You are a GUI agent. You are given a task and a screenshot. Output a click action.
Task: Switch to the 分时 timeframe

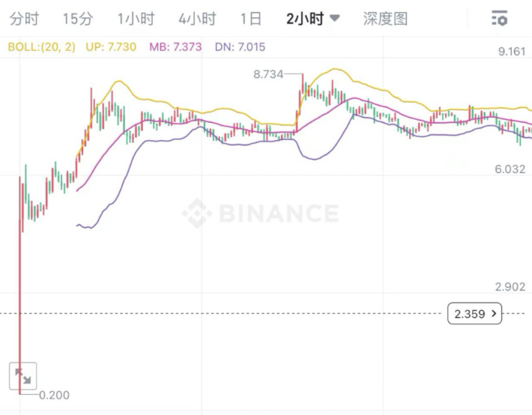[24, 19]
